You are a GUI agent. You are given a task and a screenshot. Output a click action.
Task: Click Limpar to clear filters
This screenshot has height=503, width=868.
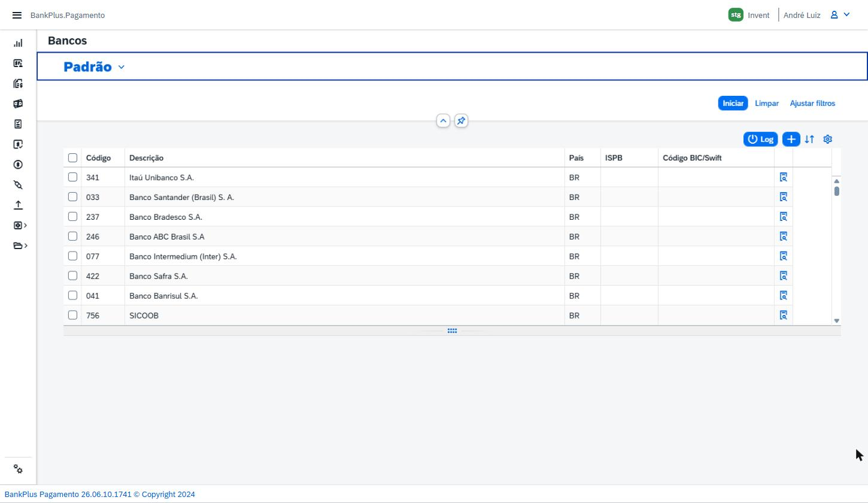tap(767, 104)
